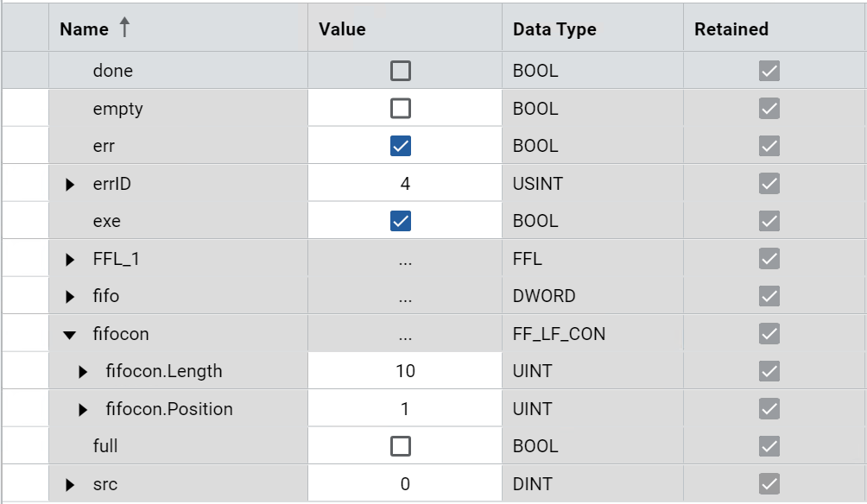This screenshot has width=867, height=504.
Task: Check the full value checkbox
Action: point(401,446)
